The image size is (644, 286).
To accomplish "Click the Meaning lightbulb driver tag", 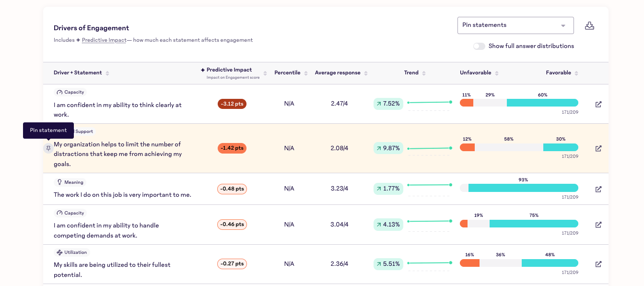I will coord(70,182).
